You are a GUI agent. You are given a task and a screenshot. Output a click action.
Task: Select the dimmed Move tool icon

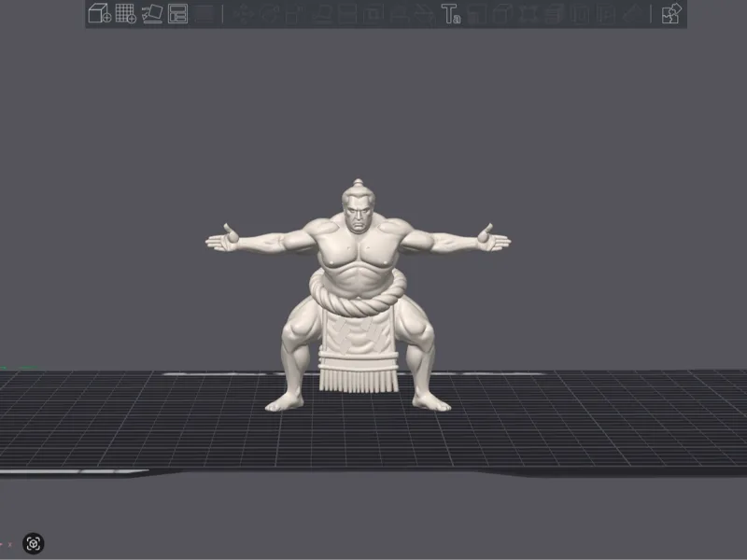click(244, 14)
